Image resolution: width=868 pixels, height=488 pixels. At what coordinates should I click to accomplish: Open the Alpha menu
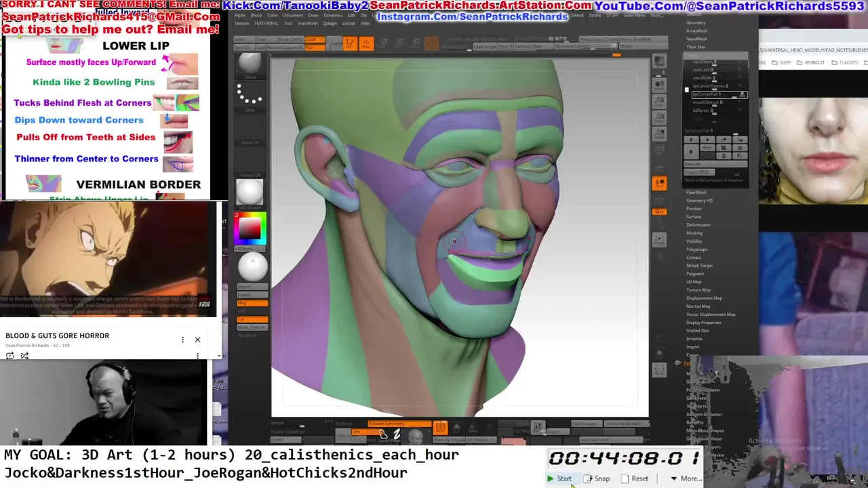[x=240, y=15]
